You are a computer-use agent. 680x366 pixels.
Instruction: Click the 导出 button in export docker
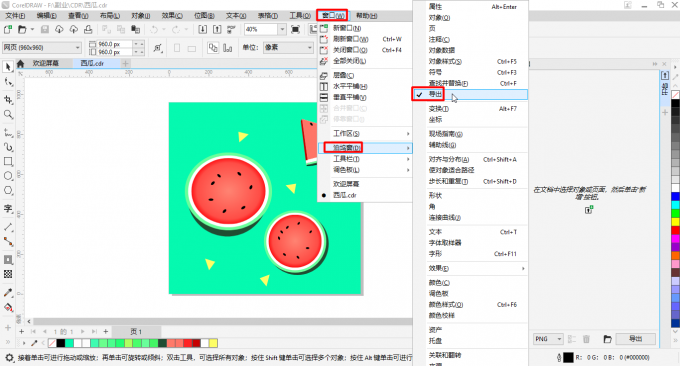click(635, 339)
